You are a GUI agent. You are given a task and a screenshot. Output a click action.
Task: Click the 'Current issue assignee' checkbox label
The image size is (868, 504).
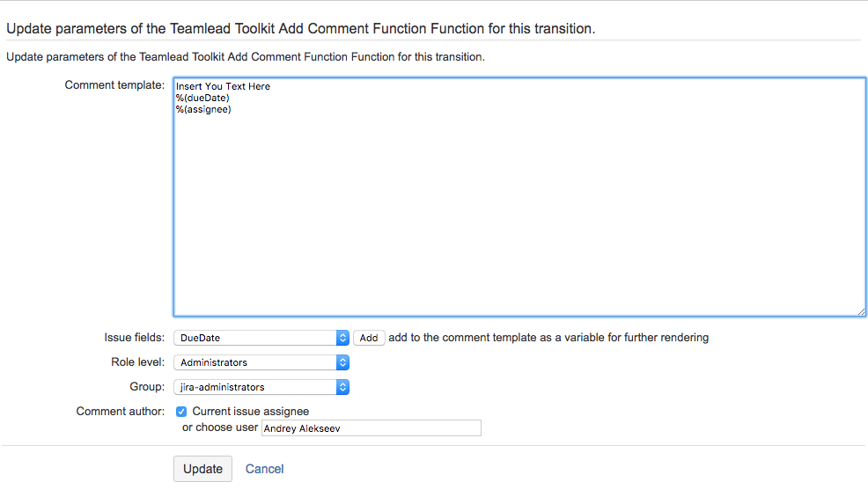pos(251,412)
